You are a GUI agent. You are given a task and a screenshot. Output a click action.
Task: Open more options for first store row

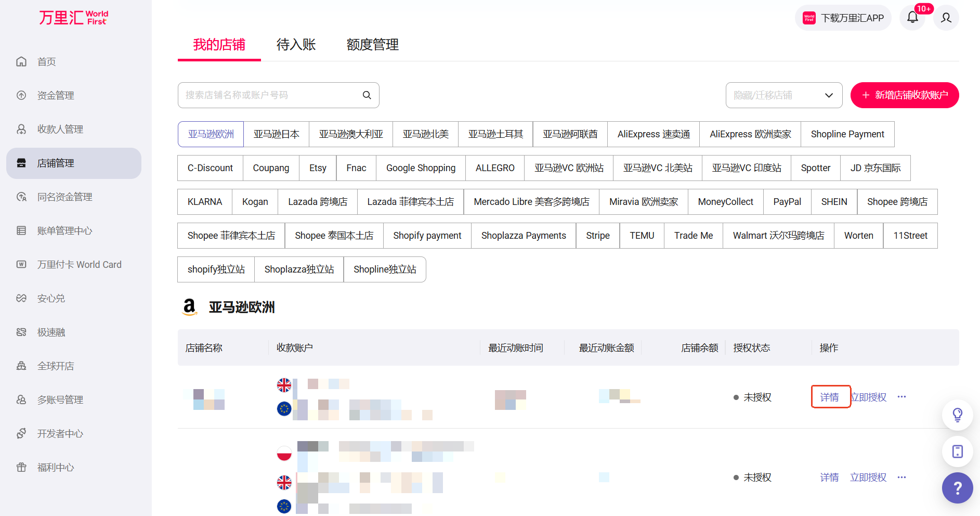[x=901, y=397]
